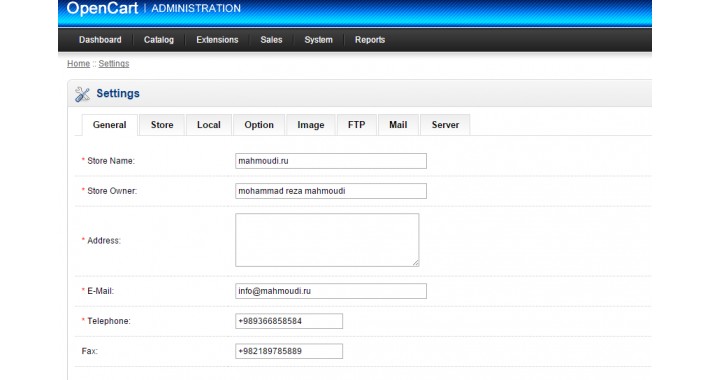Open the Sales menu
Screen dimensions: 710x380
[x=271, y=40]
